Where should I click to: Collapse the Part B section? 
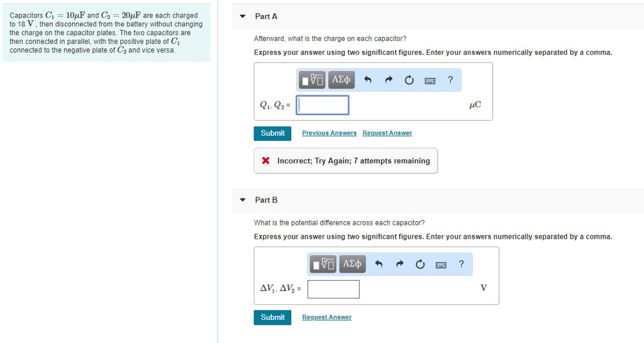(243, 200)
